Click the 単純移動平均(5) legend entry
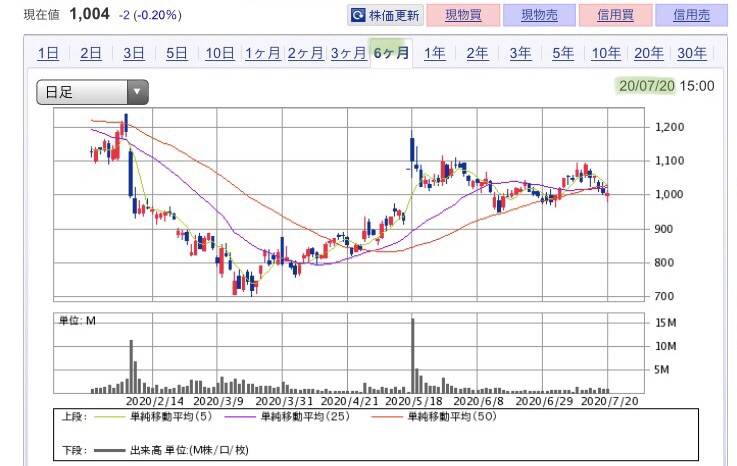The image size is (737, 466). [153, 416]
